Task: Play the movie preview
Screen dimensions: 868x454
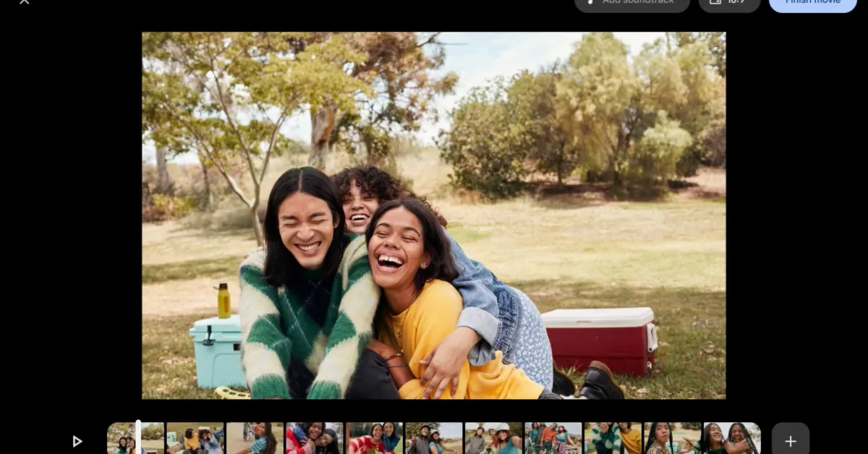Action: pyautogui.click(x=77, y=441)
